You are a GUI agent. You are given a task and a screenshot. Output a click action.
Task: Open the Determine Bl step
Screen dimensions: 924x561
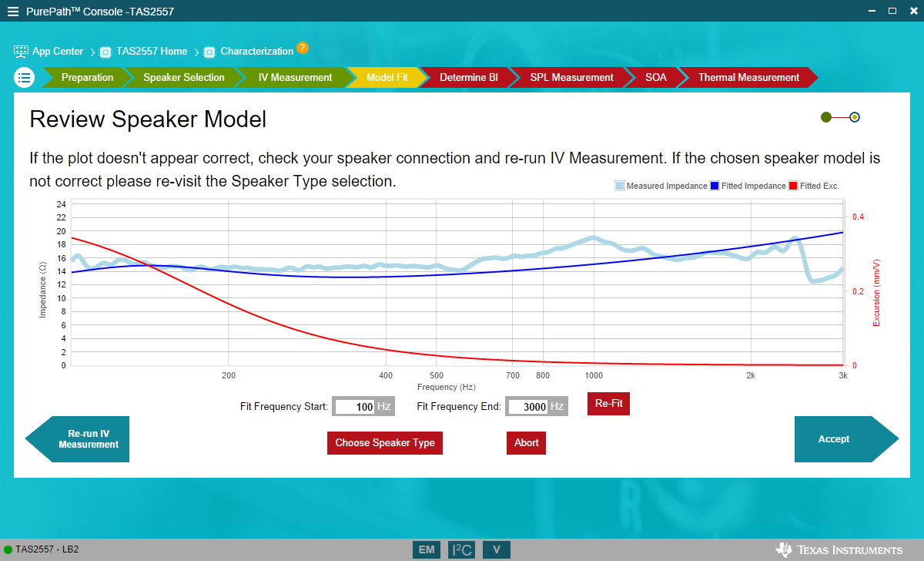coord(469,78)
